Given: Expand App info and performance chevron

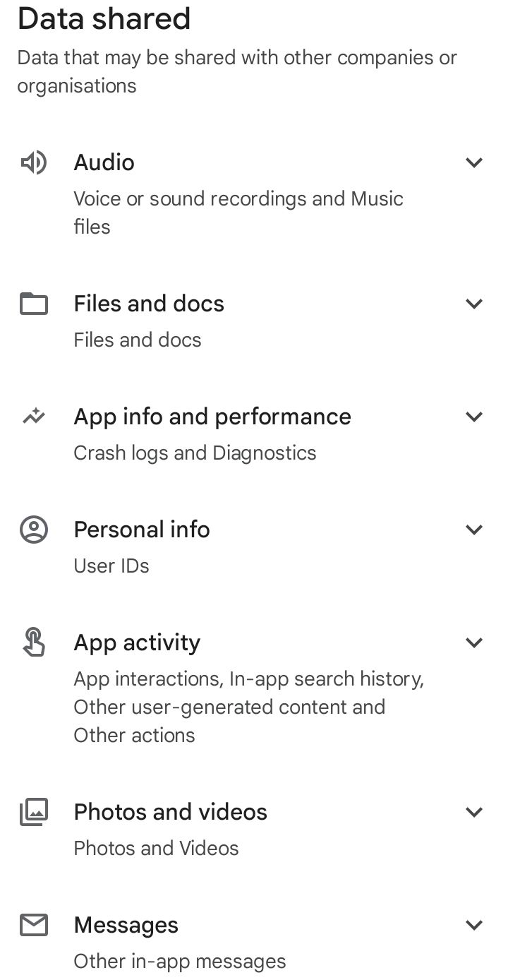Looking at the screenshot, I should (474, 417).
